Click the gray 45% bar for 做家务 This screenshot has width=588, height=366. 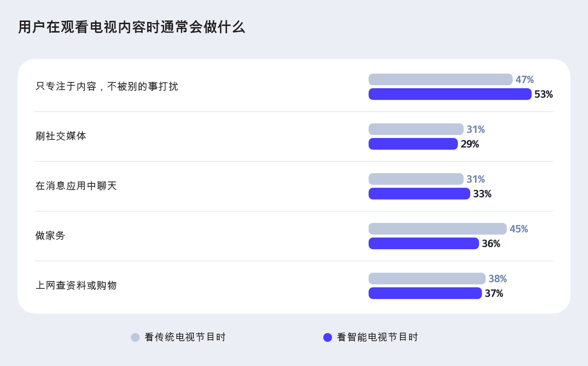(437, 229)
